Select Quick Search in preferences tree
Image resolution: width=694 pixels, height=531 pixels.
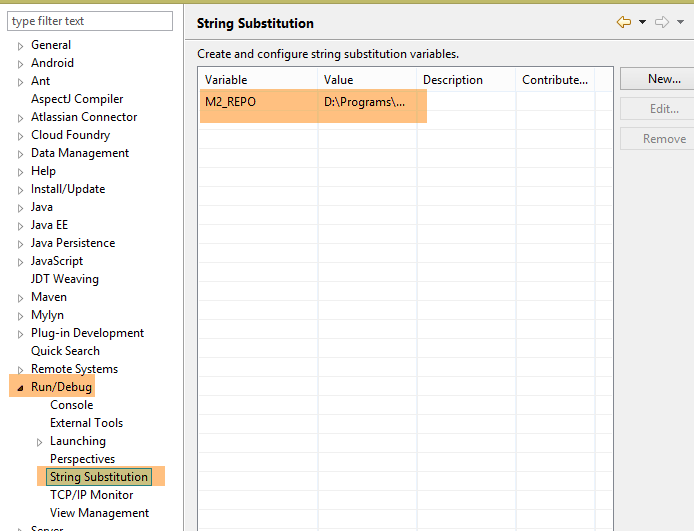(x=65, y=351)
